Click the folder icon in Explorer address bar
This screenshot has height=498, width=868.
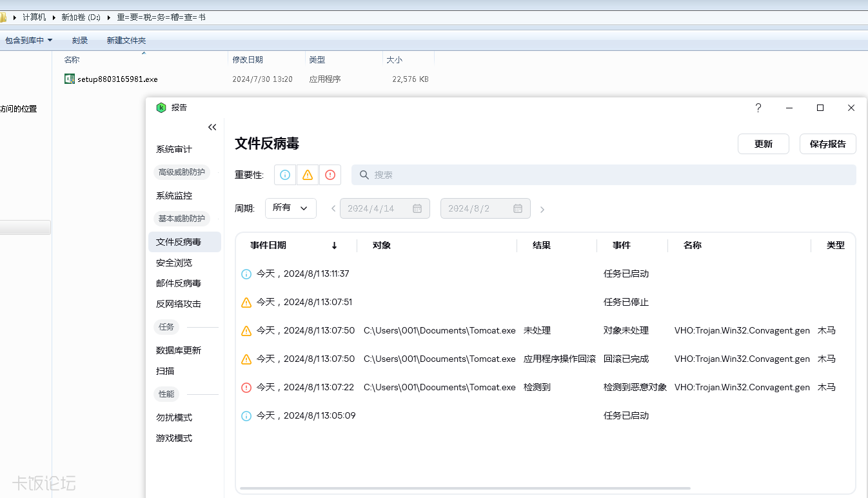click(3, 17)
